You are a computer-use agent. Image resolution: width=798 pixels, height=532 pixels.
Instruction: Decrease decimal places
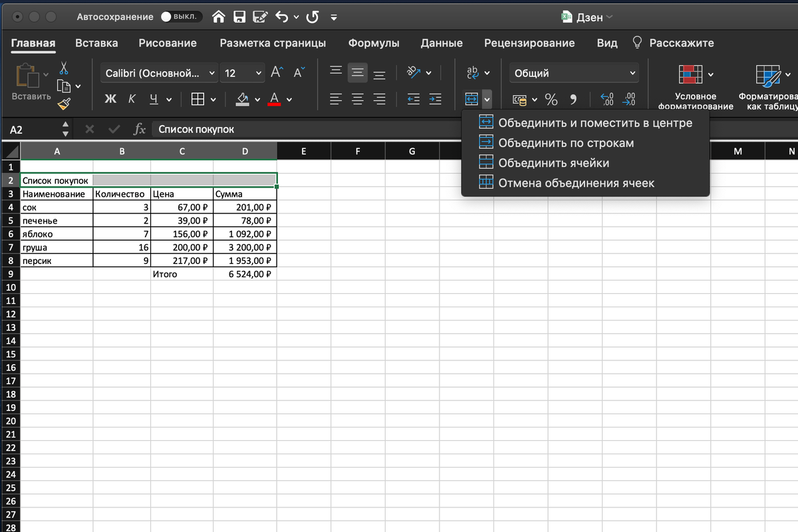628,99
